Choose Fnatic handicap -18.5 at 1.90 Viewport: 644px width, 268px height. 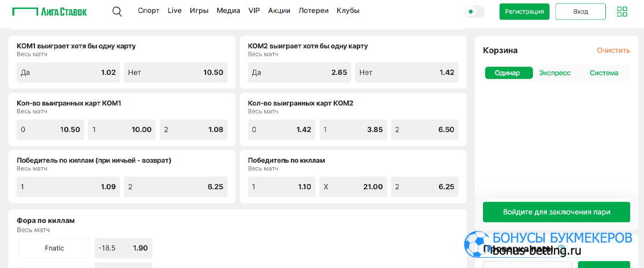[123, 248]
